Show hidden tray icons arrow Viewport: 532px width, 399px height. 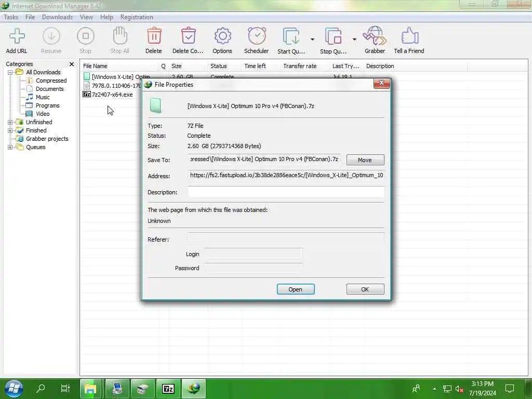coord(435,389)
